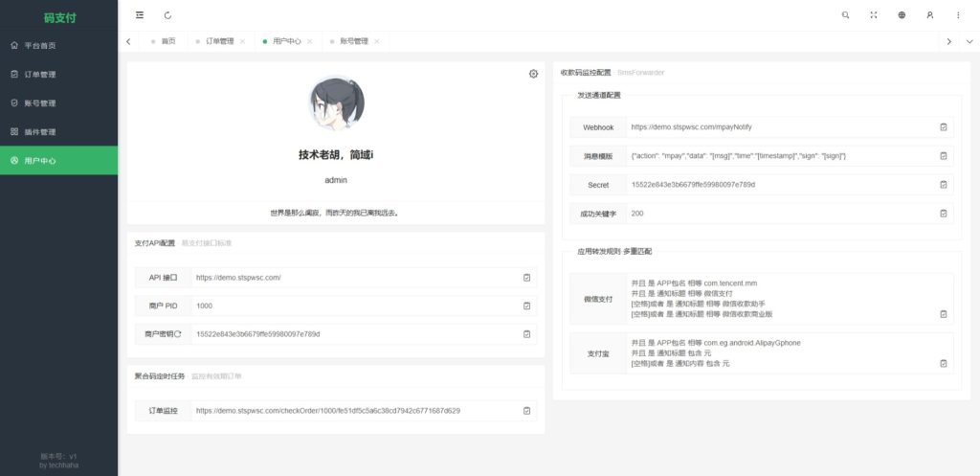
Task: Open the language globe icon
Action: (902, 15)
